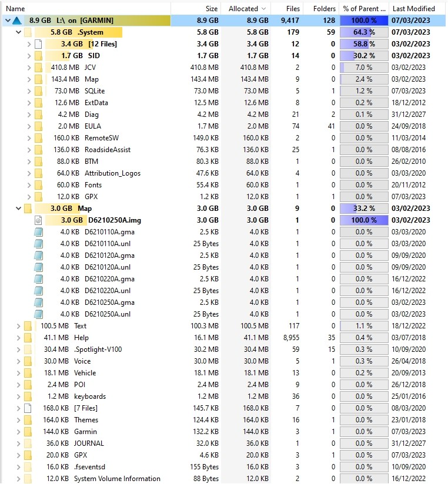This screenshot has height=484, width=448.
Task: Sort by the Last Modified column header
Action: click(x=417, y=9)
